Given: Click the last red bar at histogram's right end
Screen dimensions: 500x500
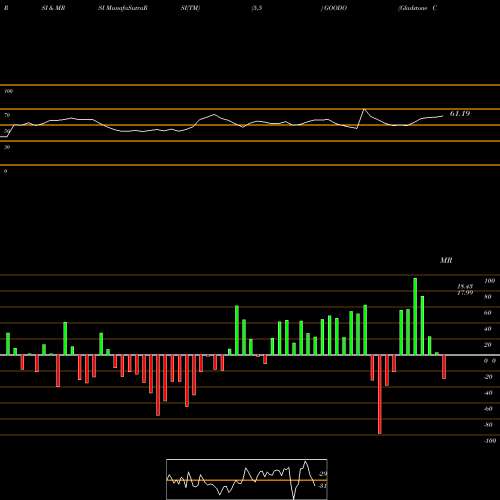Looking at the screenshot, I should tap(444, 367).
